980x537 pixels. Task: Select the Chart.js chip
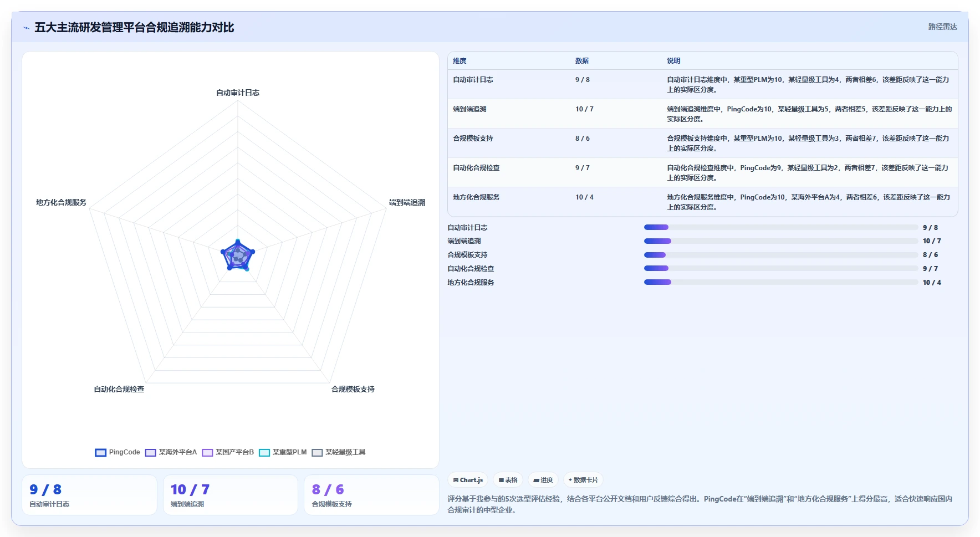[468, 480]
